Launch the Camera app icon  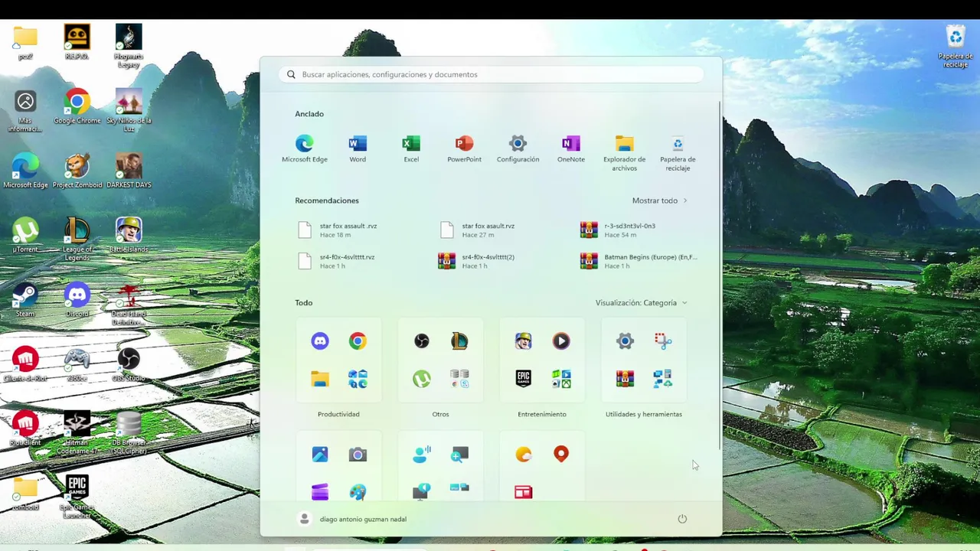[358, 455]
